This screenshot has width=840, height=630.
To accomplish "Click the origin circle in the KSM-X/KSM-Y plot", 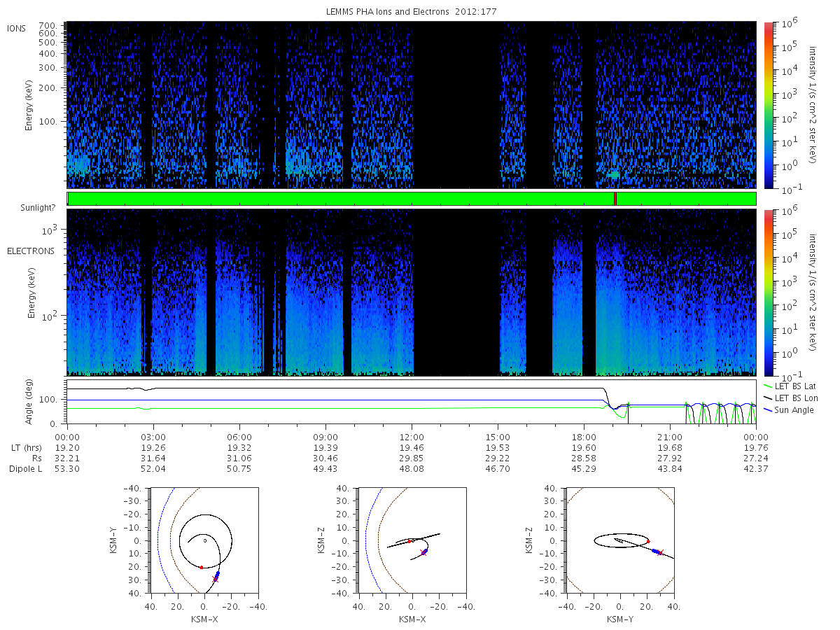I will click(x=204, y=540).
